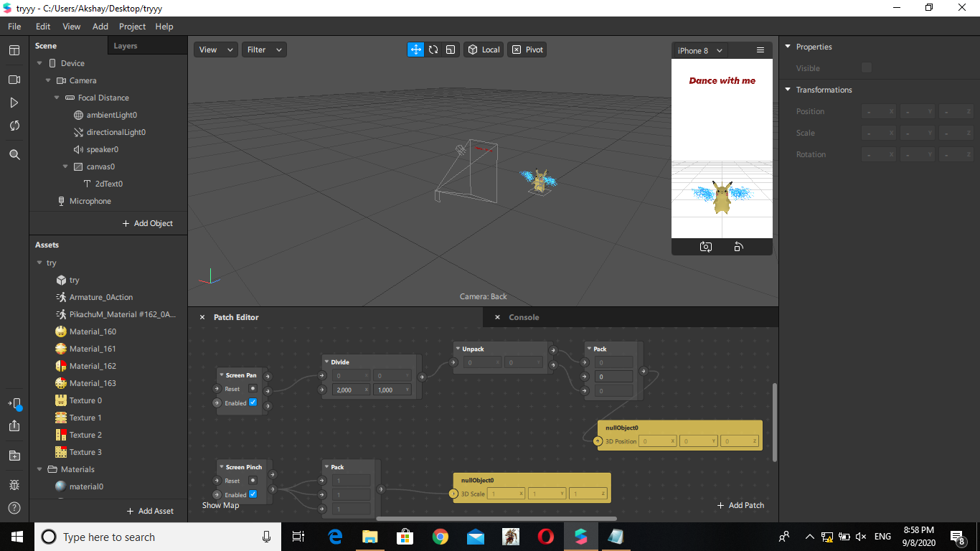Image resolution: width=980 pixels, height=551 pixels.
Task: Toggle Screen Pan Enabled checkbox
Action: [x=253, y=402]
